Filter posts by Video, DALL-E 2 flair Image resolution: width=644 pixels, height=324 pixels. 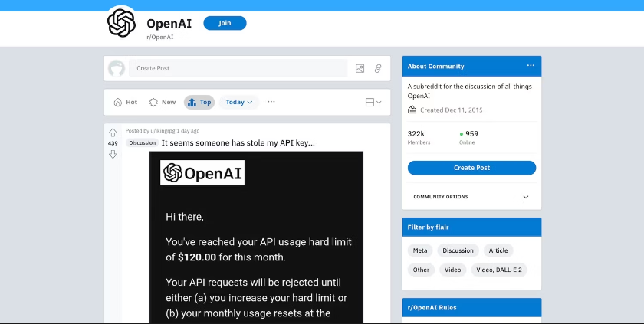[x=497, y=270]
